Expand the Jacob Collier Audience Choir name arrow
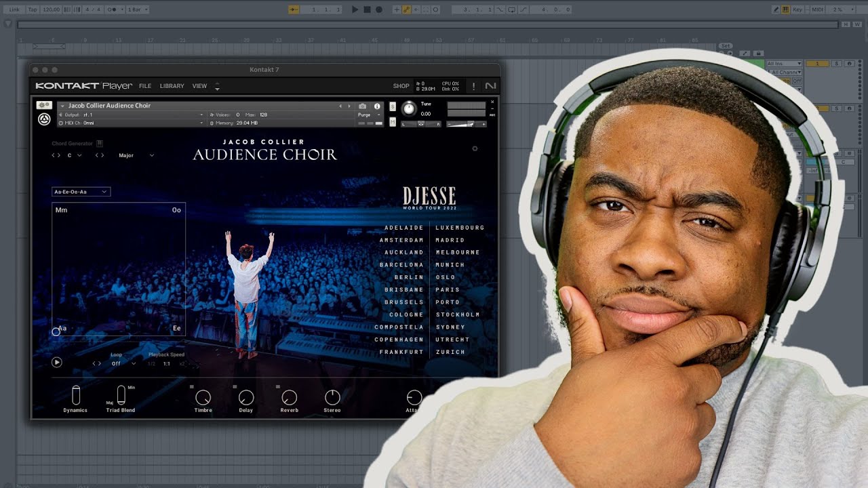868x488 pixels. pos(62,106)
